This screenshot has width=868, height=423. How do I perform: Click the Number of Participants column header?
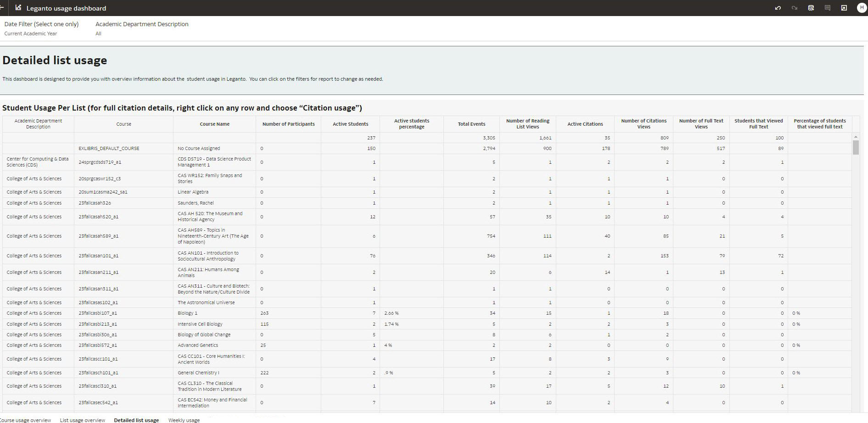288,124
